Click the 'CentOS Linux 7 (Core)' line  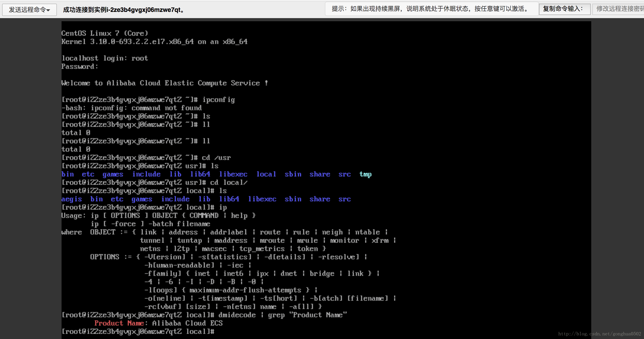point(105,33)
